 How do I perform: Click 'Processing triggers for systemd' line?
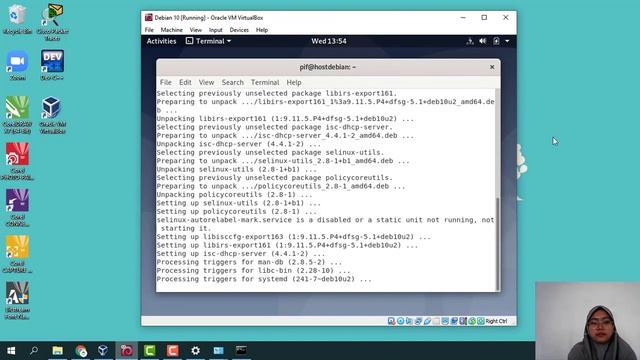point(264,279)
